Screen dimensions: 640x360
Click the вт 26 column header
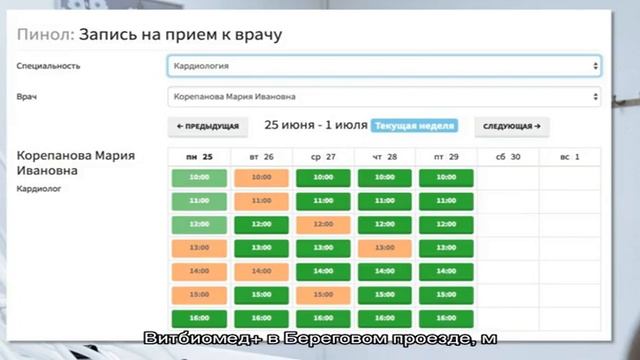[x=261, y=157]
